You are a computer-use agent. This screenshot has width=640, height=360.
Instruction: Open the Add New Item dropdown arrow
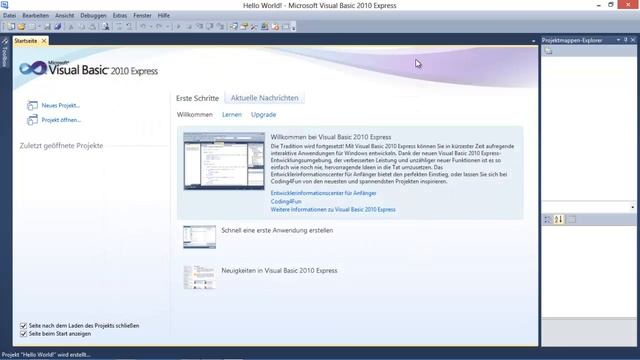[x=39, y=27]
